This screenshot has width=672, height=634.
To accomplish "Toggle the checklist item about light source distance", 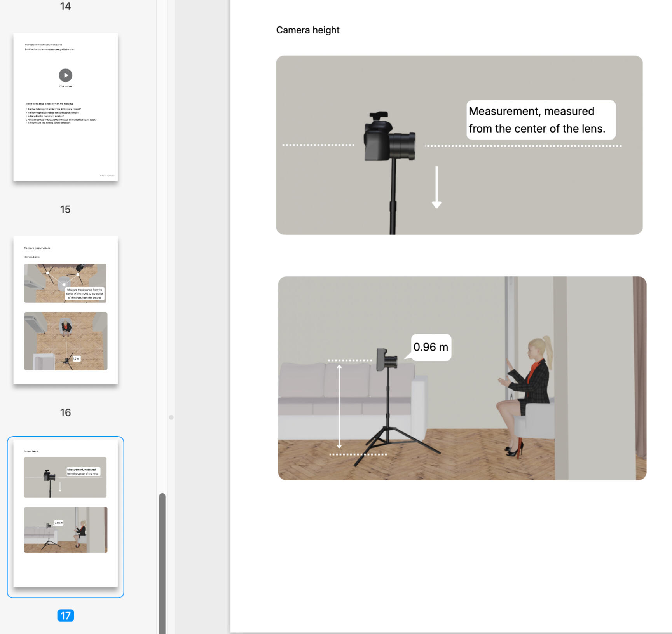I will [x=54, y=109].
